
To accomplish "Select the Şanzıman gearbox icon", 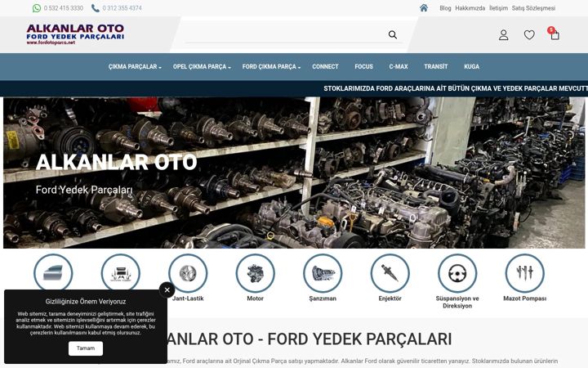I will point(323,273).
